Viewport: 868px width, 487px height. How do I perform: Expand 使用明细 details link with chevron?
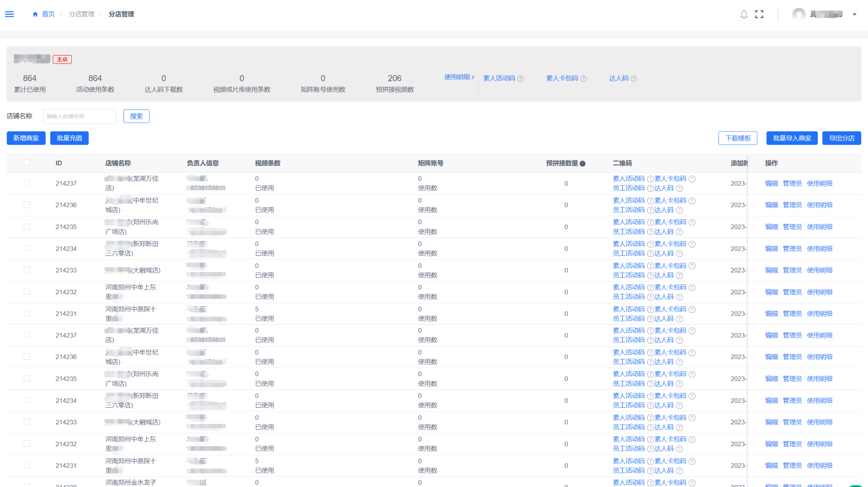coord(459,77)
